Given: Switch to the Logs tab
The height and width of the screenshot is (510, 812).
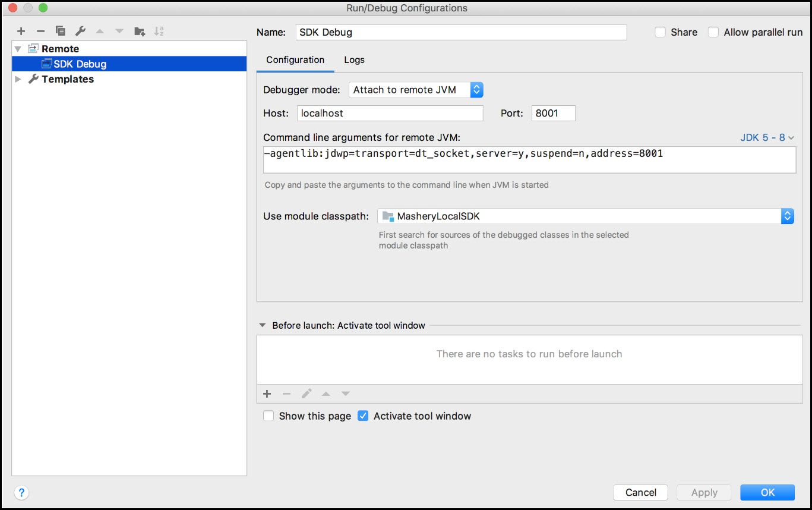Looking at the screenshot, I should tap(354, 60).
